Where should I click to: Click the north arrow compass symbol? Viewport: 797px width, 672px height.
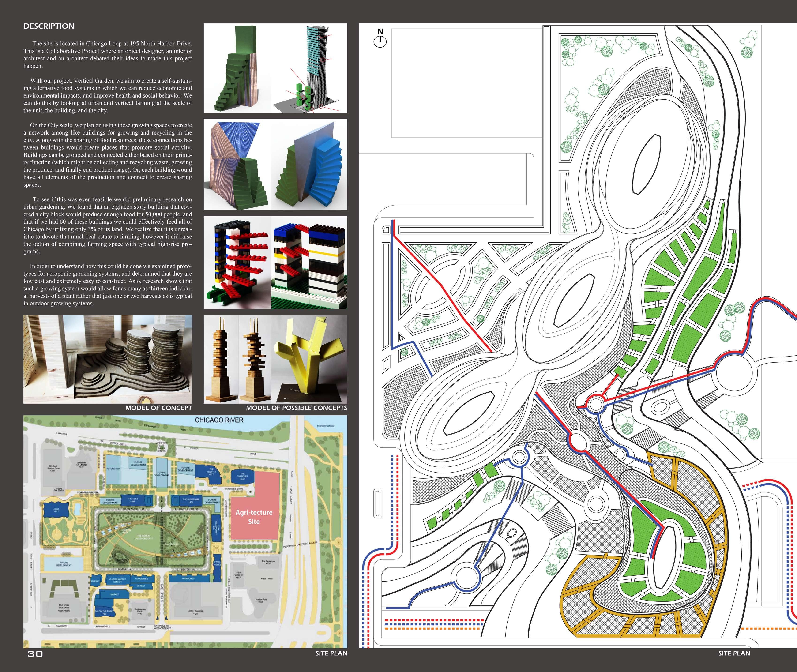[x=380, y=41]
